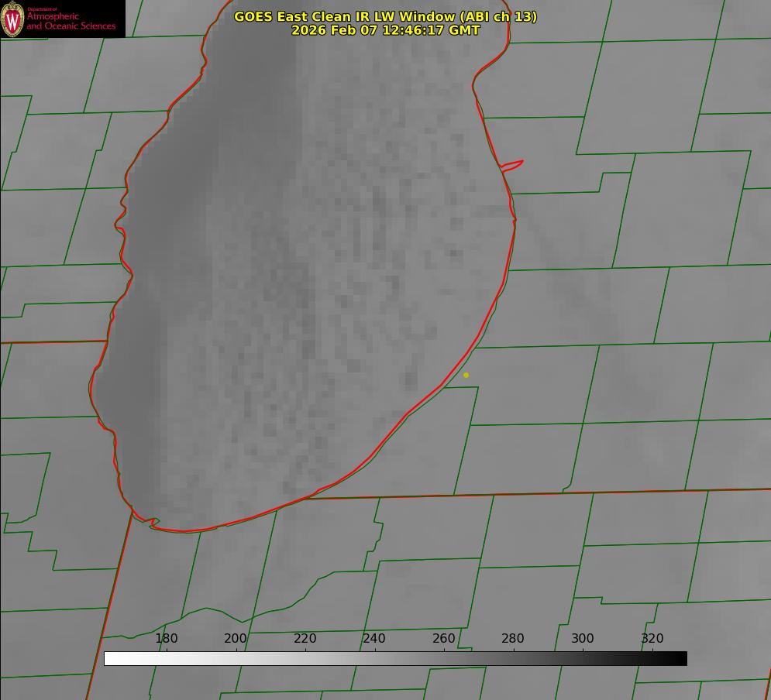Click the 220 colorbar label
The width and height of the screenshot is (771, 700).
305,638
